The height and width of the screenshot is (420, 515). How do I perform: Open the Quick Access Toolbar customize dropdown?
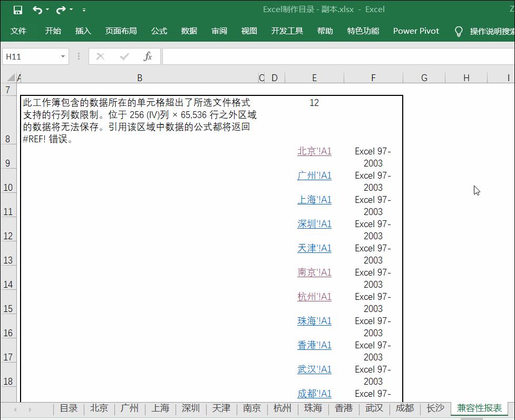pos(83,9)
